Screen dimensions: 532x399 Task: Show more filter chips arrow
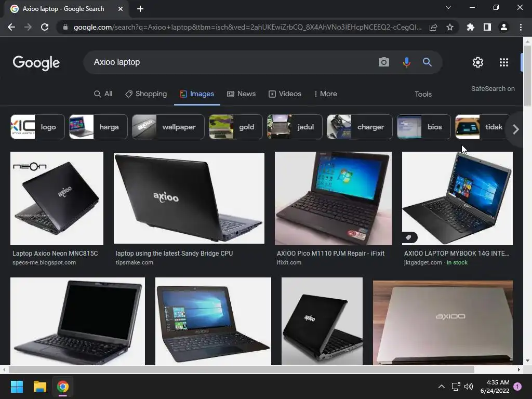(516, 129)
